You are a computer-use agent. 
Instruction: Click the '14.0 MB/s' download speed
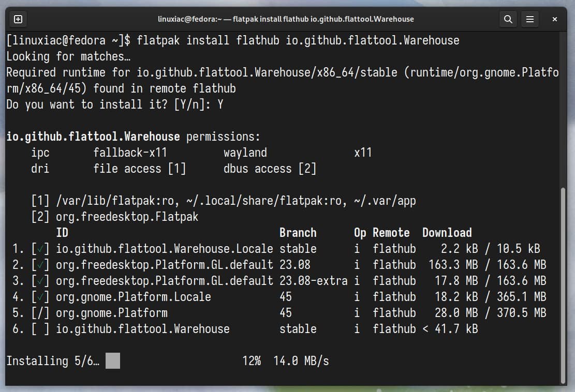pos(301,361)
